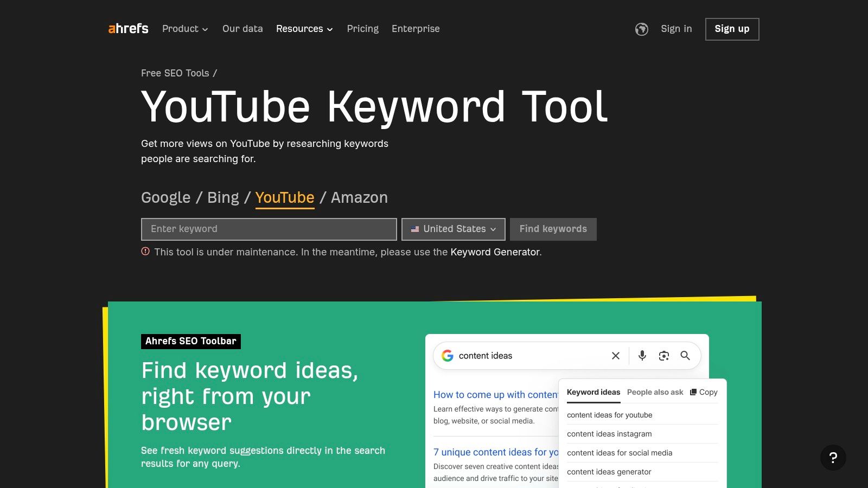Open the Keyword Generator link
The width and height of the screenshot is (868, 488).
pyautogui.click(x=495, y=252)
